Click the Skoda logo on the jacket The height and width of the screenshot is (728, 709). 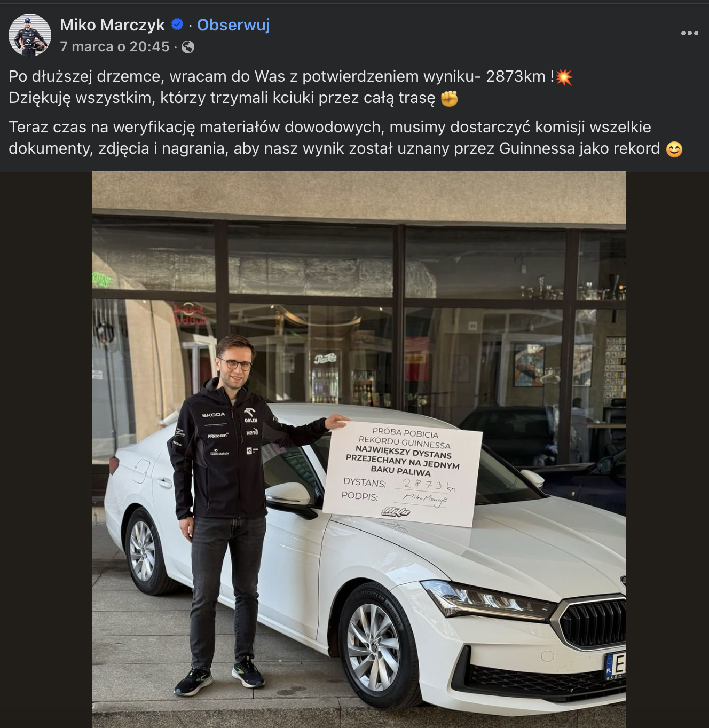tap(213, 415)
